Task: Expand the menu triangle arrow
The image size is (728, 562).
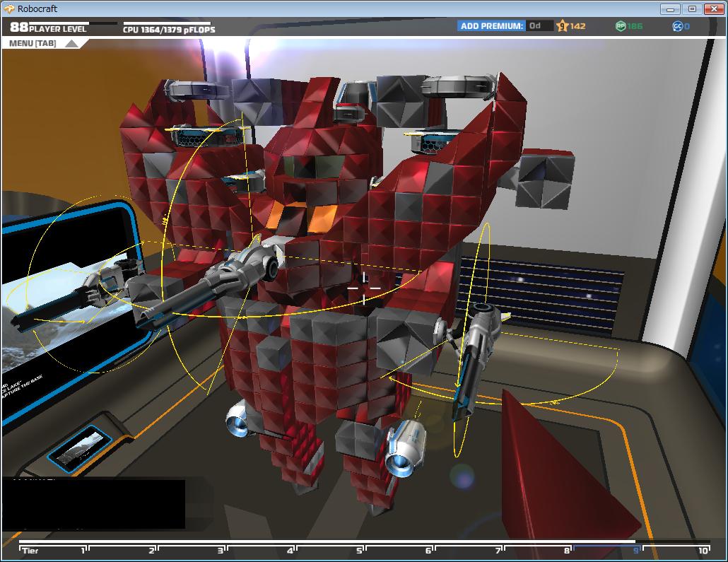Action: [71, 44]
